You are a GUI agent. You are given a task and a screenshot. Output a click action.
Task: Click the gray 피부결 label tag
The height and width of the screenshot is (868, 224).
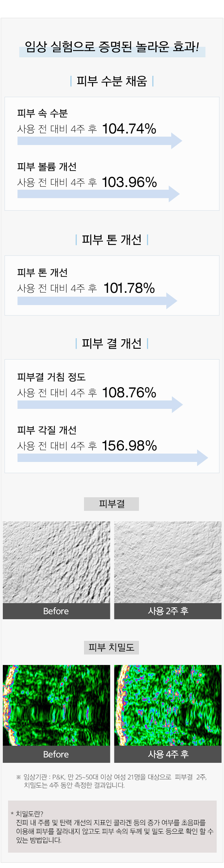point(111,504)
